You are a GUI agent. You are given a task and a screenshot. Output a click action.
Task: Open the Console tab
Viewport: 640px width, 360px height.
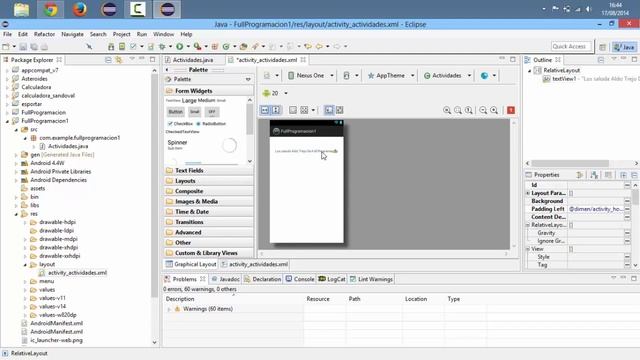point(300,279)
